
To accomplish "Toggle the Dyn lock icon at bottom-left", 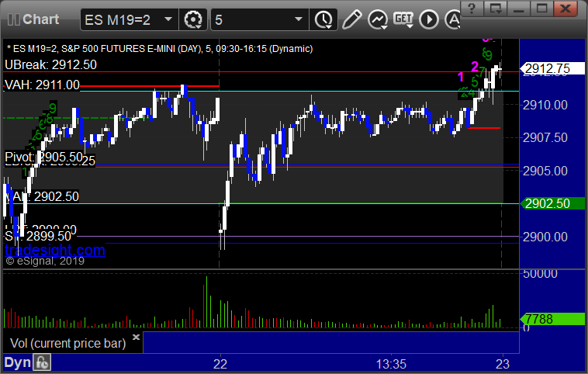I will tap(42, 362).
